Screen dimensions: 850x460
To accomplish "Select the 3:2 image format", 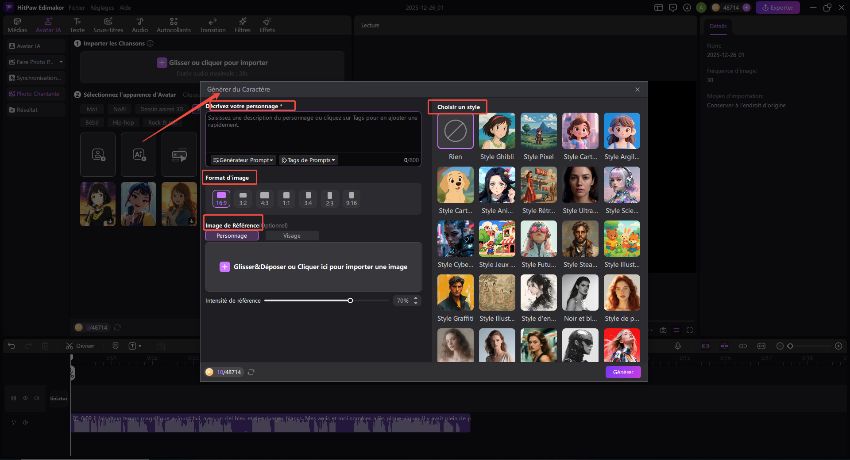I will point(243,198).
